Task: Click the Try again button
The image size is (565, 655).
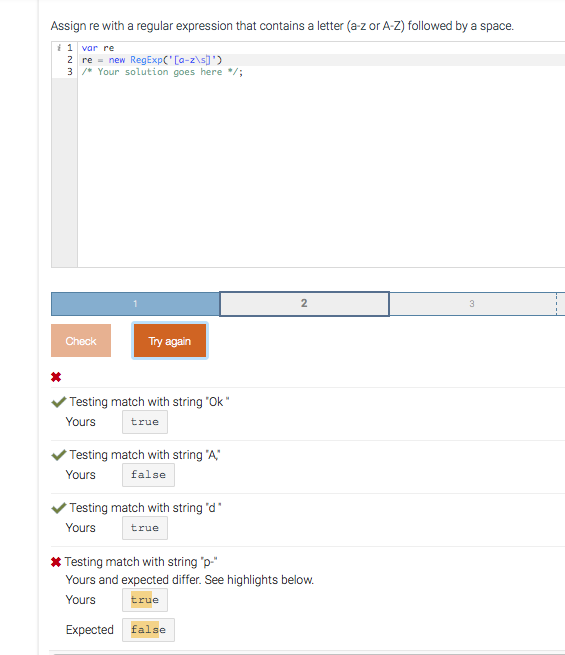Action: point(170,341)
